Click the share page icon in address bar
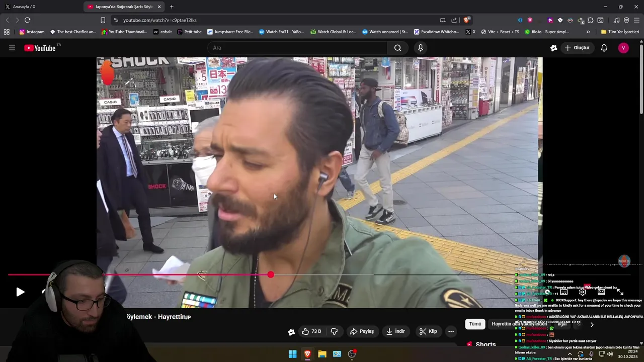This screenshot has width=644, height=362. (x=454, y=20)
